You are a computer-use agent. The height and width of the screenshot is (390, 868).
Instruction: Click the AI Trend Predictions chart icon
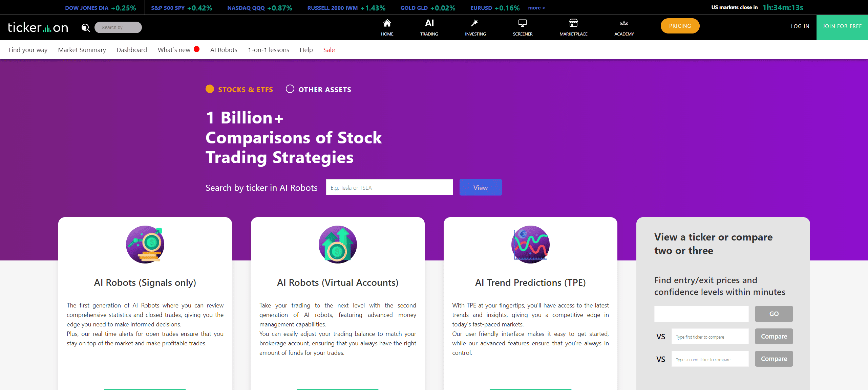[530, 245]
